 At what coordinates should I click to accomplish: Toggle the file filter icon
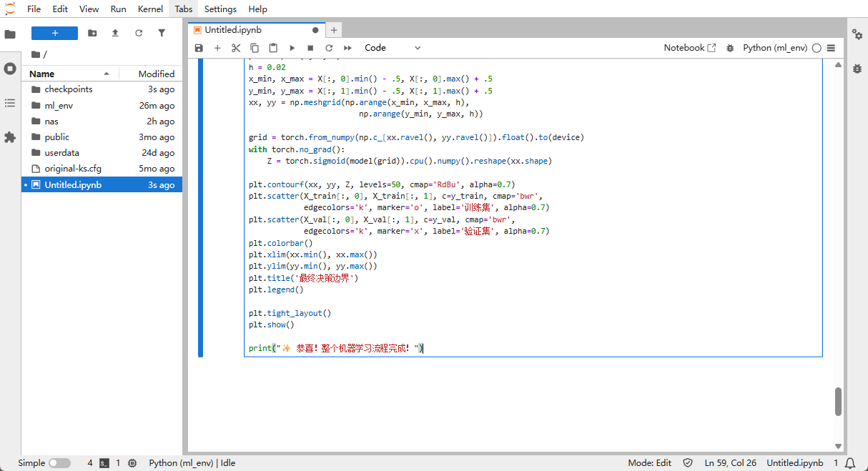pyautogui.click(x=162, y=33)
